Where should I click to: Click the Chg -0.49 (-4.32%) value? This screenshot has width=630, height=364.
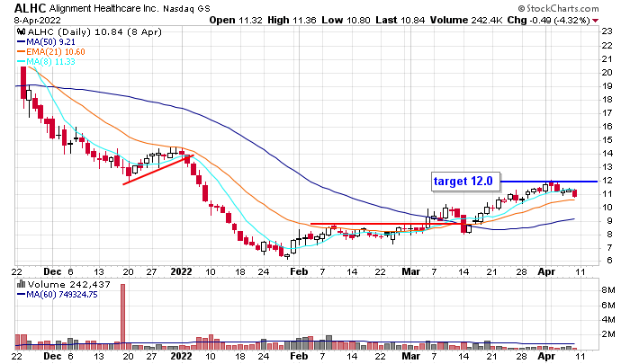pos(548,20)
